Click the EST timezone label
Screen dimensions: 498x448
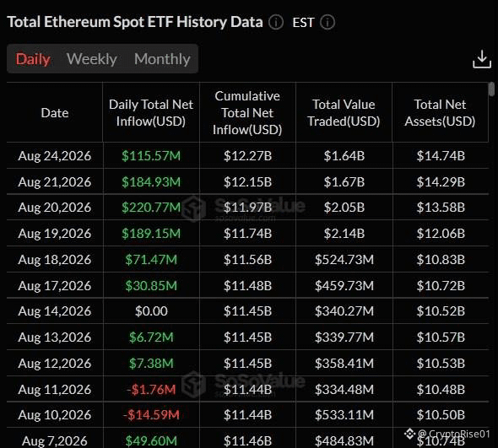[303, 23]
